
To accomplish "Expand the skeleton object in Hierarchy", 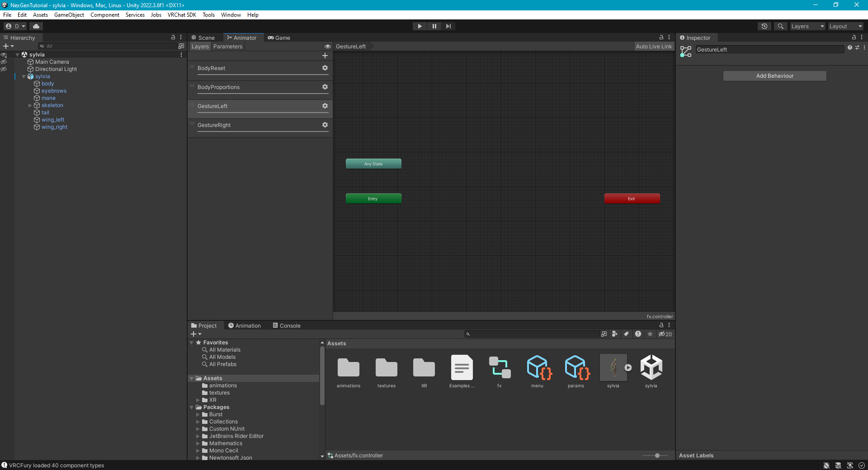I will coord(30,105).
